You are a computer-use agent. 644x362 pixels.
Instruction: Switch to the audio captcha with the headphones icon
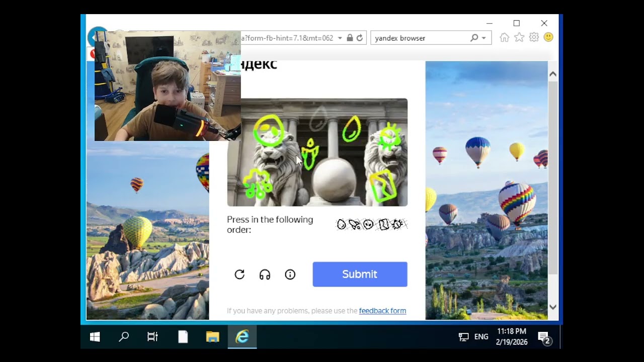[x=265, y=275]
